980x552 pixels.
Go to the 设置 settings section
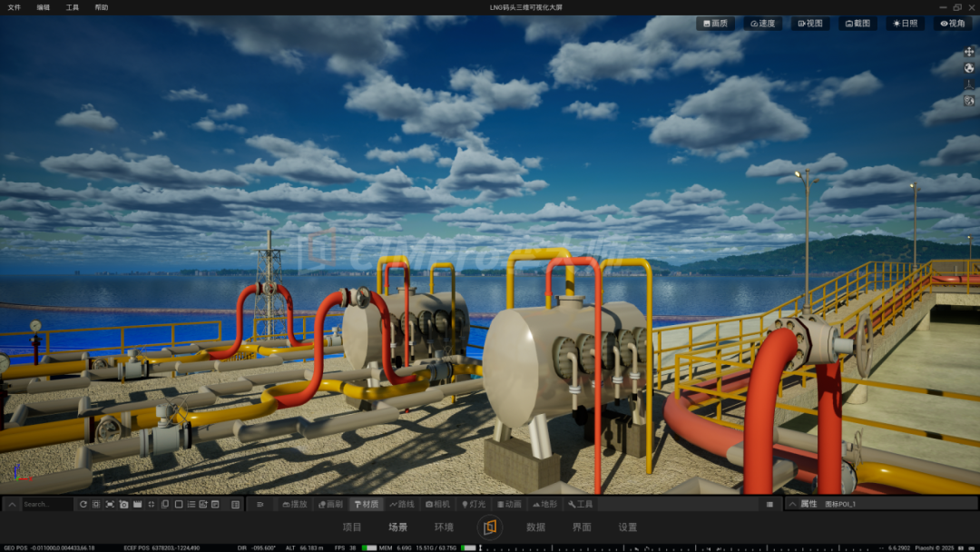(x=628, y=527)
